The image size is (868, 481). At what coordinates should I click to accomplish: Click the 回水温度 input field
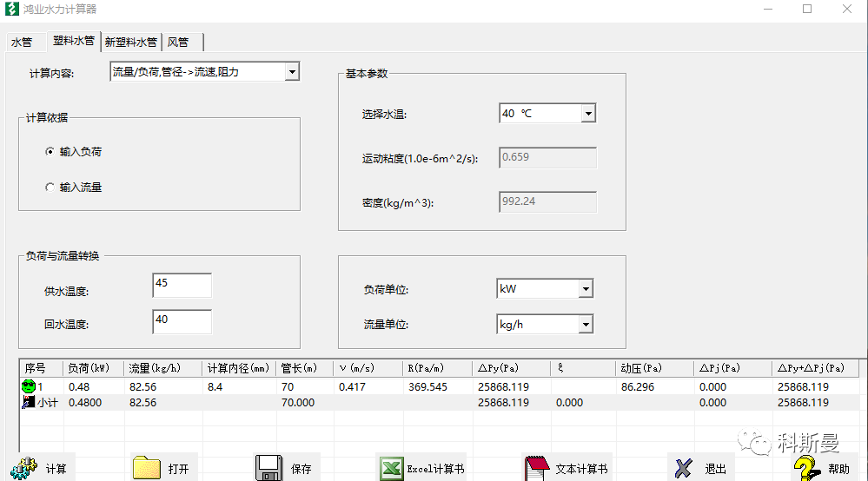[x=182, y=321]
